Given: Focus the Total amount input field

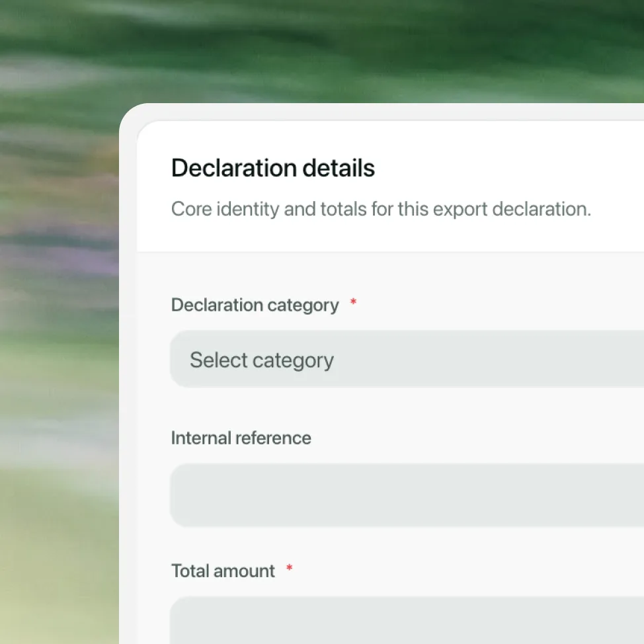Looking at the screenshot, I should (407, 620).
